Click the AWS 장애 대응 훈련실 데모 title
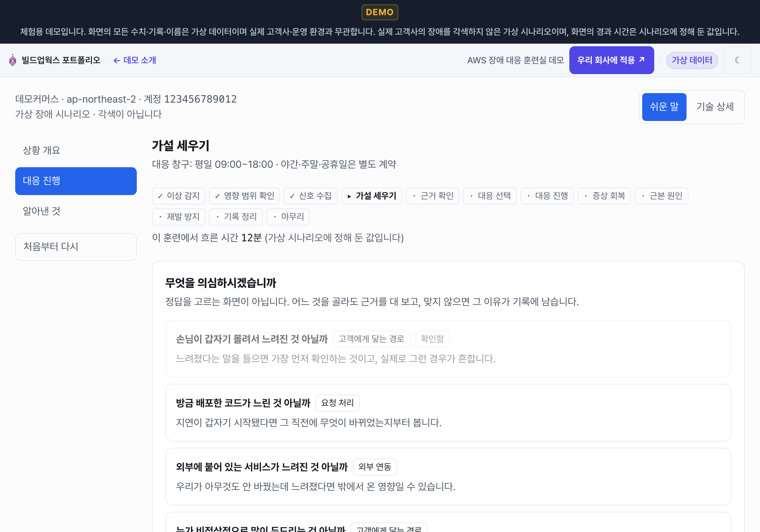760x532 pixels. click(x=516, y=60)
